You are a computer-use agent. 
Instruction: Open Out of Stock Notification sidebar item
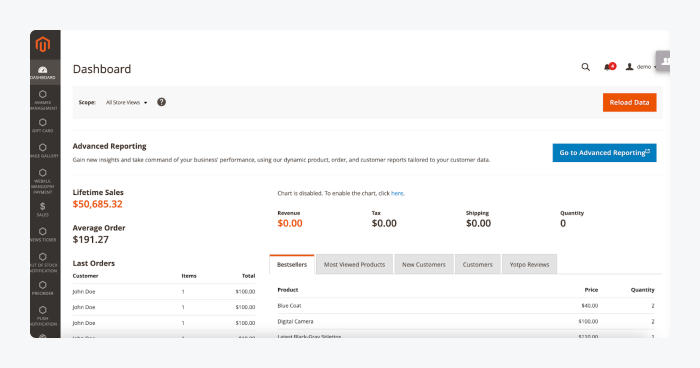tap(43, 262)
